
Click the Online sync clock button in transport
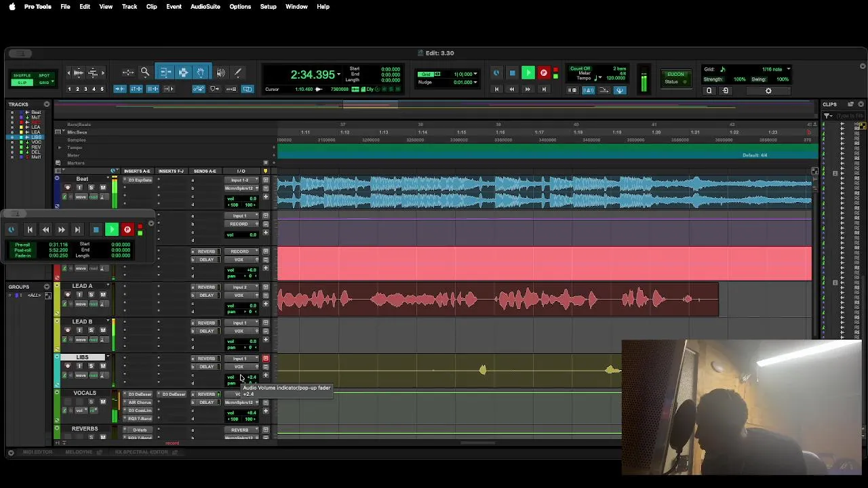tap(497, 73)
